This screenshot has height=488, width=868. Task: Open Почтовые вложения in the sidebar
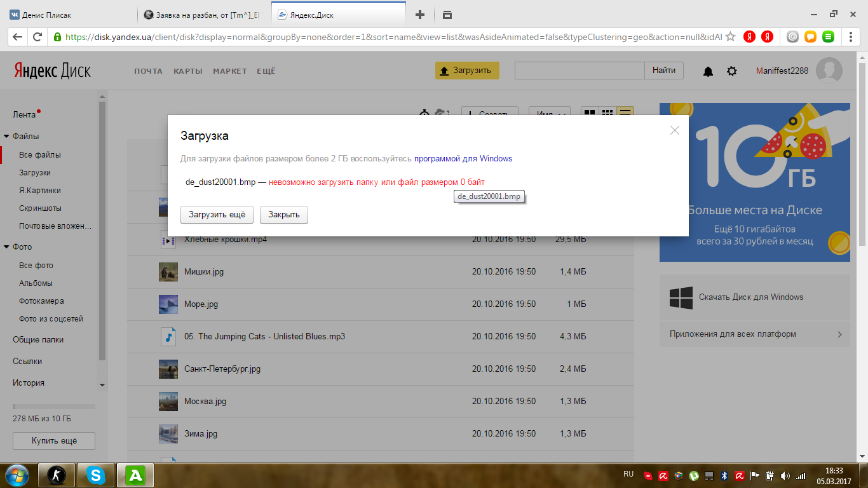click(x=55, y=226)
